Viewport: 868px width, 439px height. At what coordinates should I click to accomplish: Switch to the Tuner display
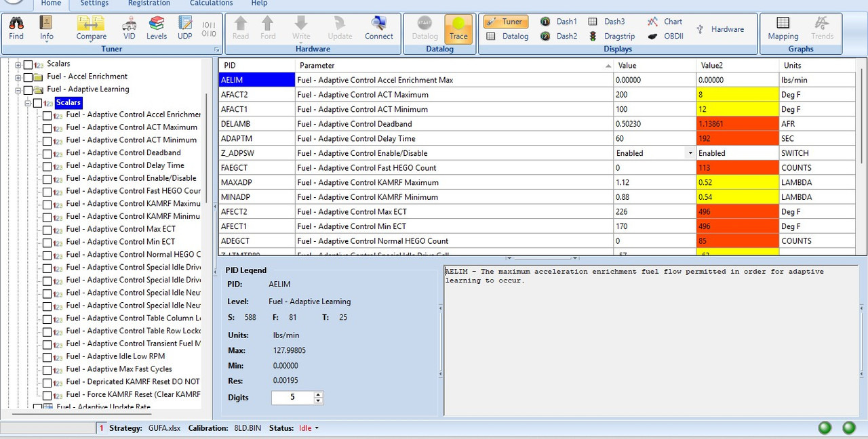click(506, 22)
